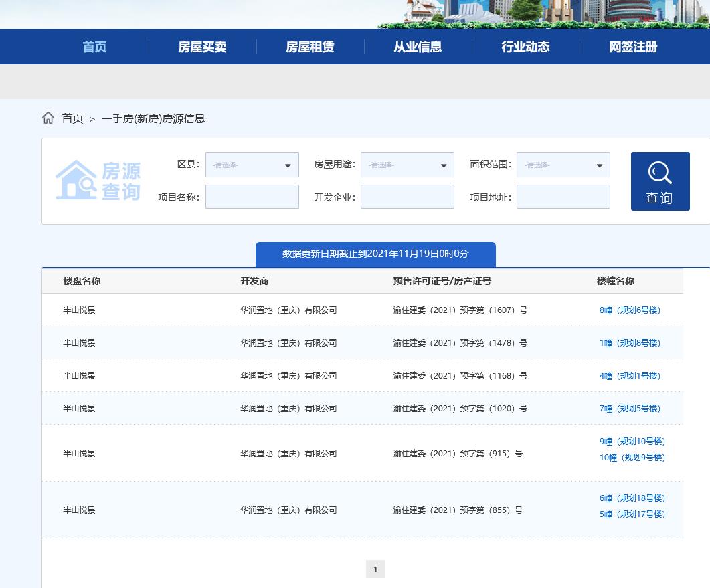The height and width of the screenshot is (588, 710).
Task: Expand the 面积范围 area range dropdown
Action: 563,165
